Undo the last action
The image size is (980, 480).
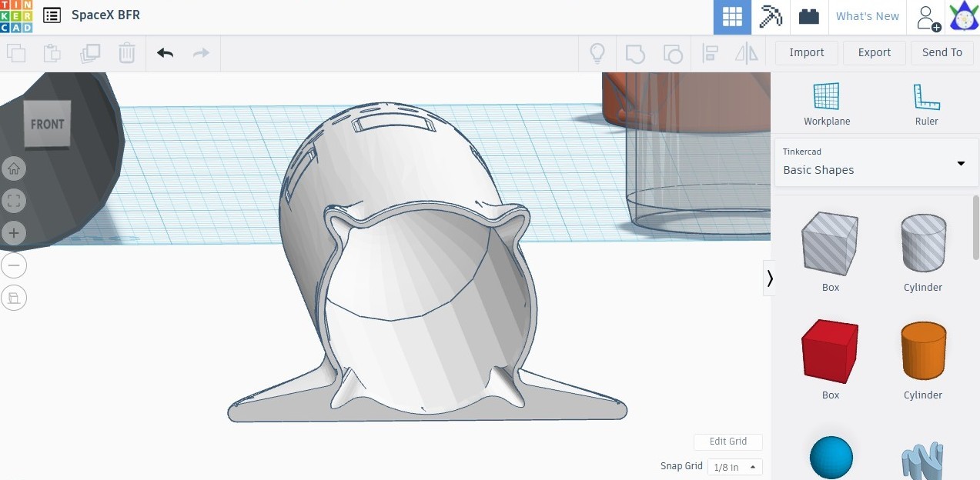click(x=165, y=53)
